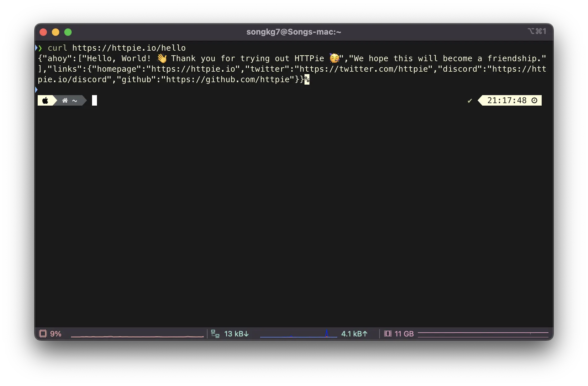Click the CPU usage 9% value

click(x=56, y=334)
